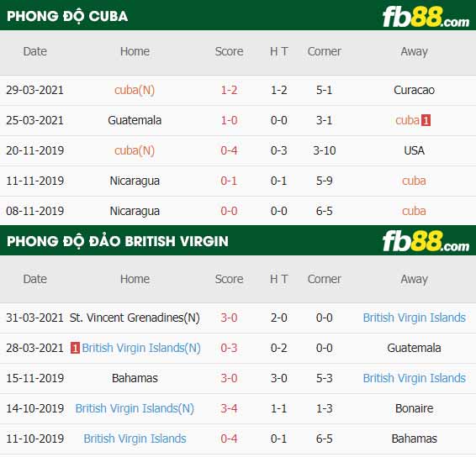
Task: Open the cuba(N) link against USA
Action: point(135,150)
